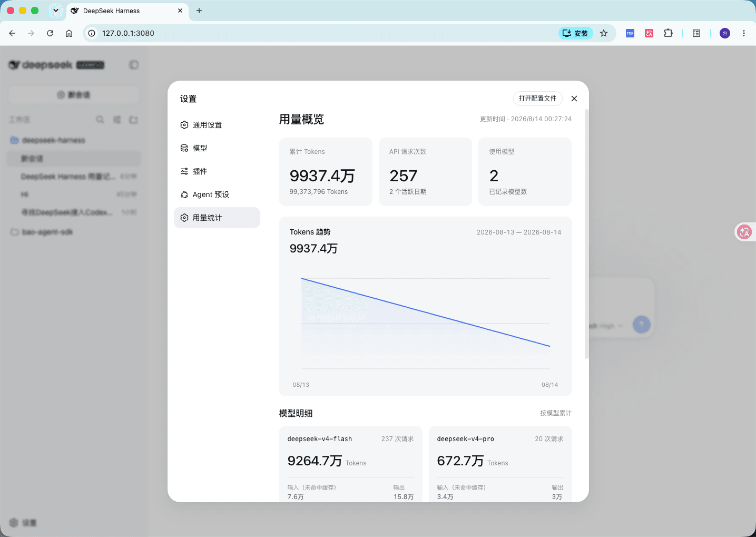The image size is (756, 537).
Task: Switch to the 模型 settings section
Action: [217, 148]
